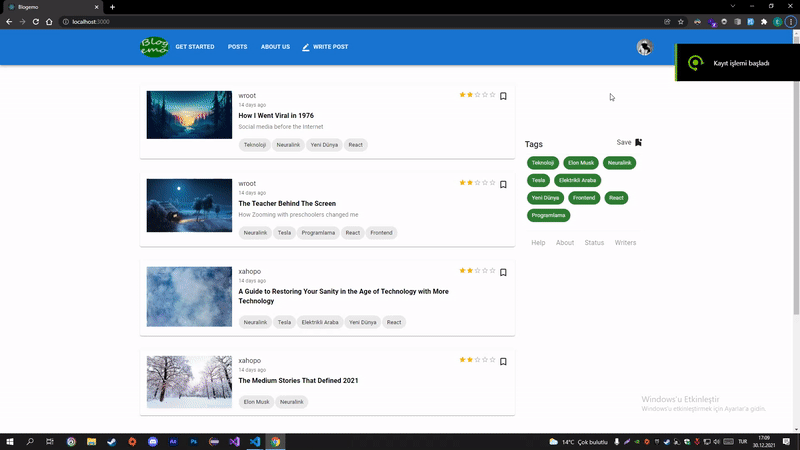Image resolution: width=800 pixels, height=450 pixels.
Task: Click author name wroot on the first post
Action: click(247, 95)
